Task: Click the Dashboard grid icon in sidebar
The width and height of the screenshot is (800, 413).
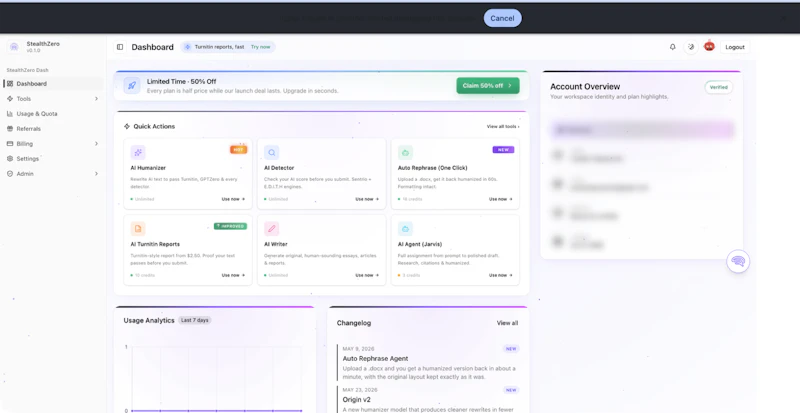Action: point(10,84)
